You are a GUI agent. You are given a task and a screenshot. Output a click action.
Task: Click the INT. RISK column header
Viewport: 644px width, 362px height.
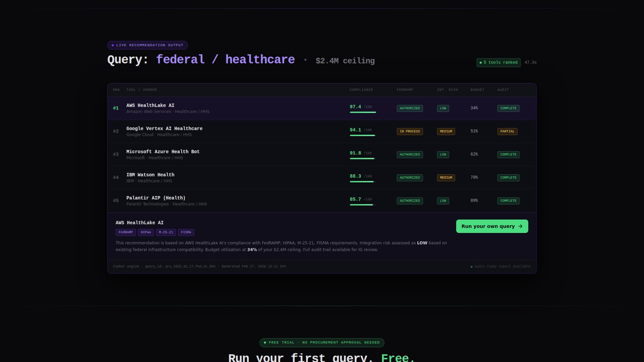click(x=447, y=90)
